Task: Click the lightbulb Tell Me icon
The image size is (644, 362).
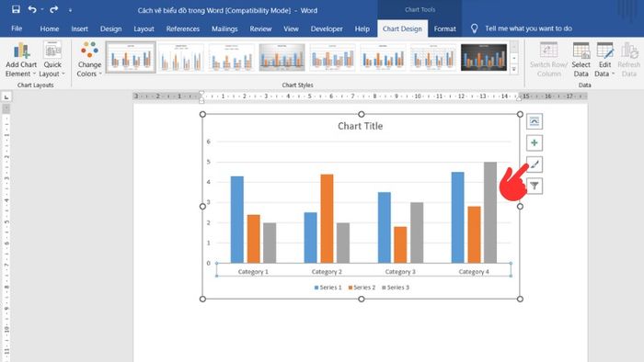Action: pos(474,28)
